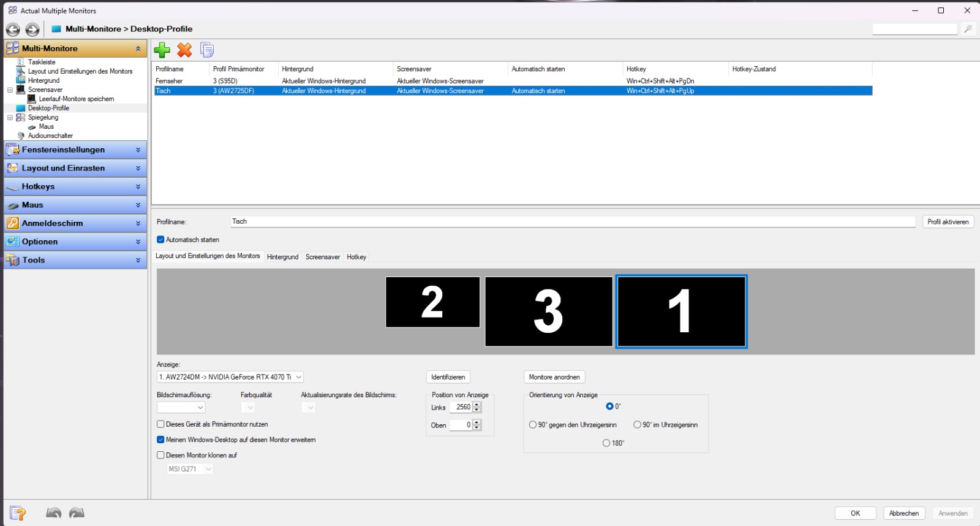980x526 pixels.
Task: Click the search icon beside the search box
Action: (x=968, y=29)
